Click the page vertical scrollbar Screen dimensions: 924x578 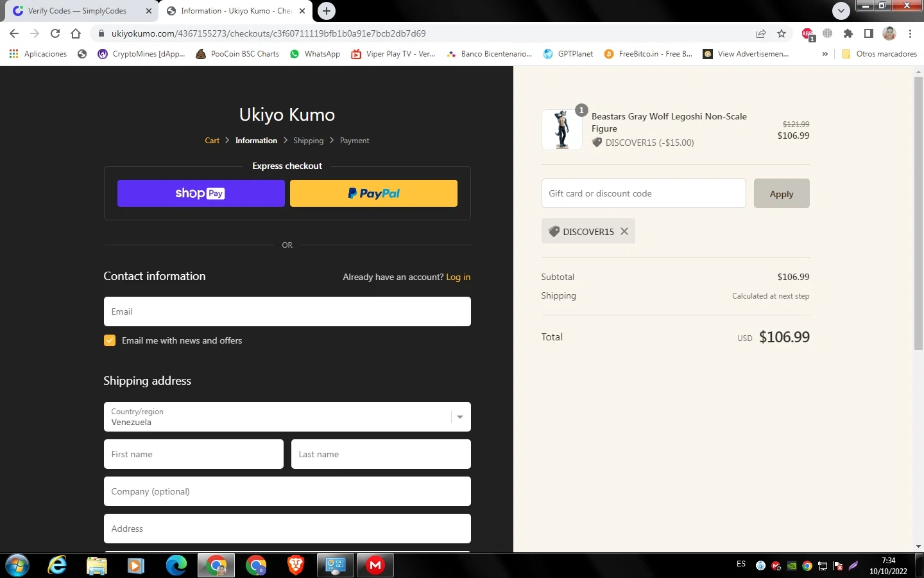click(x=918, y=213)
